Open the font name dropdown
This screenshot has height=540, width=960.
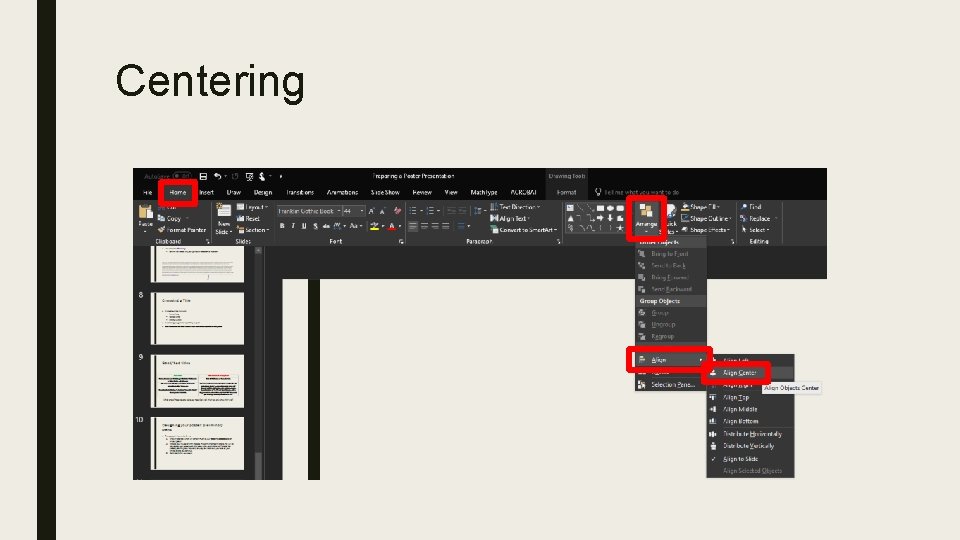pyautogui.click(x=338, y=211)
